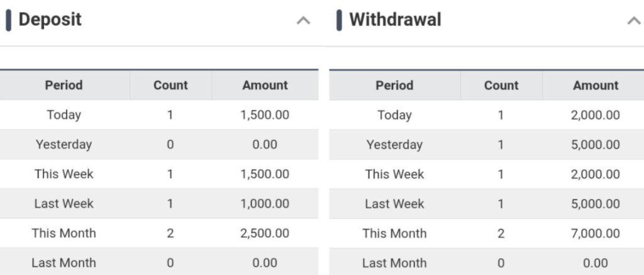This screenshot has height=275, width=644.
Task: Click the Withdrawal Yesterday amount 5,000.00
Action: [596, 145]
